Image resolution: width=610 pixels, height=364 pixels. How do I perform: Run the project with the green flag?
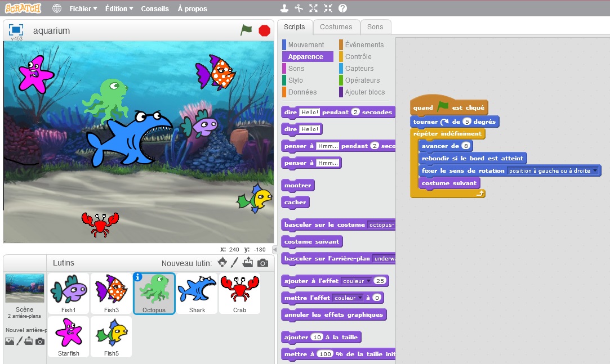(x=246, y=31)
